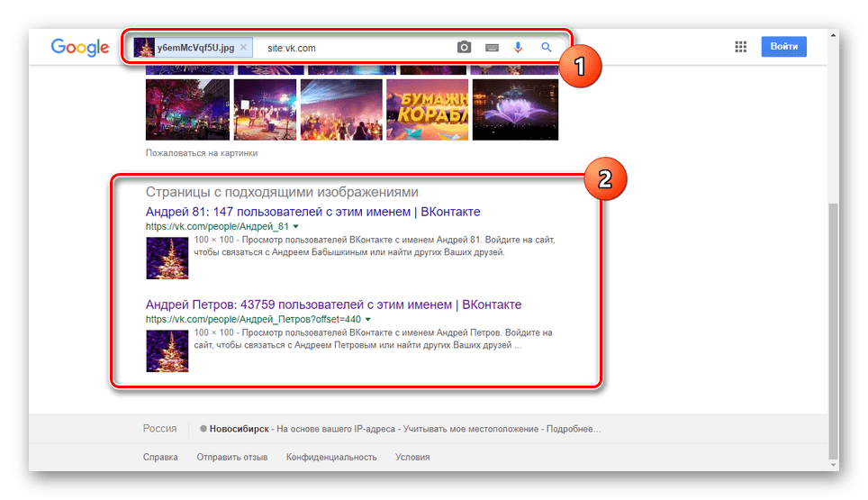868x500 pixels.
Task: Click the Андрей 81 result tree thumbnail
Action: click(x=167, y=258)
